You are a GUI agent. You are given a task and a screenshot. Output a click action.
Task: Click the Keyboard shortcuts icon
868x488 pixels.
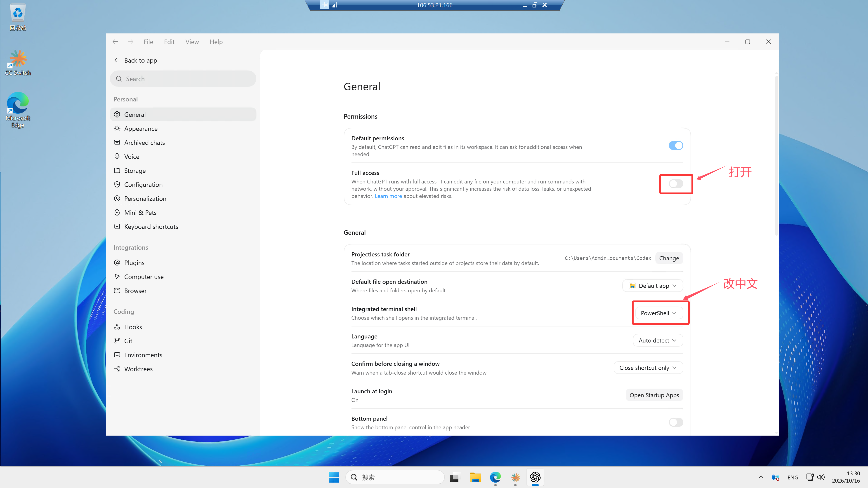(117, 226)
